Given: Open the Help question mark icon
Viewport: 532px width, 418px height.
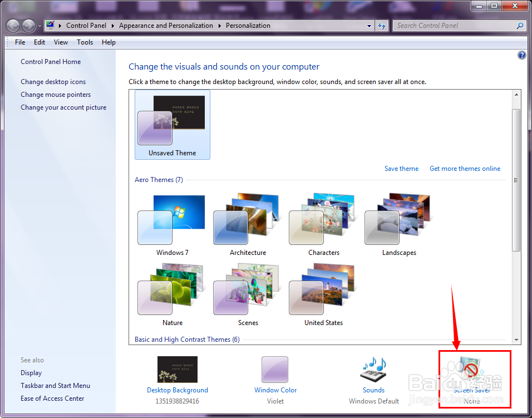Looking at the screenshot, I should pyautogui.click(x=522, y=55).
